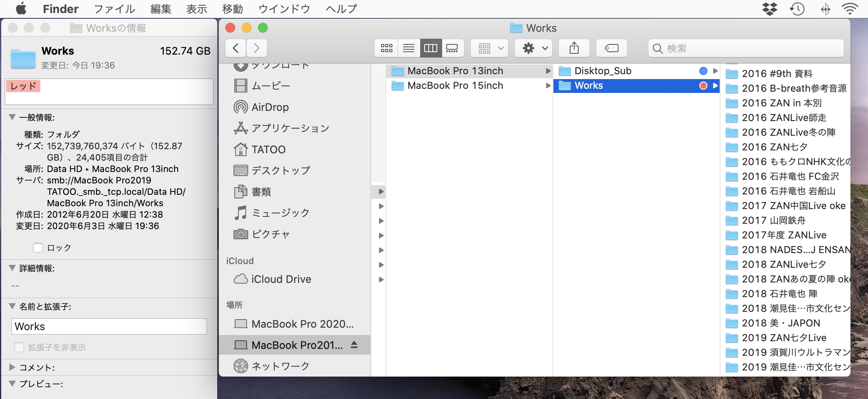Select ミュージック in the sidebar
The image size is (868, 399).
(295, 213)
